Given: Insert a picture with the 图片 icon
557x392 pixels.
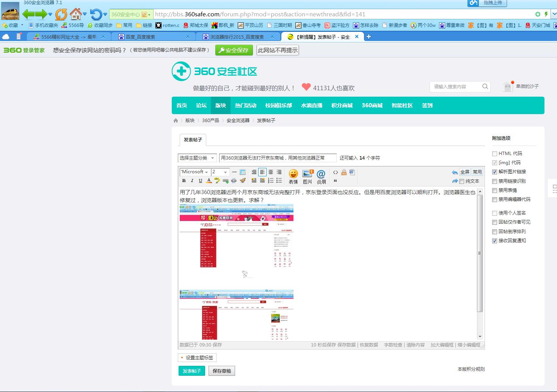Looking at the screenshot, I should click(x=308, y=177).
